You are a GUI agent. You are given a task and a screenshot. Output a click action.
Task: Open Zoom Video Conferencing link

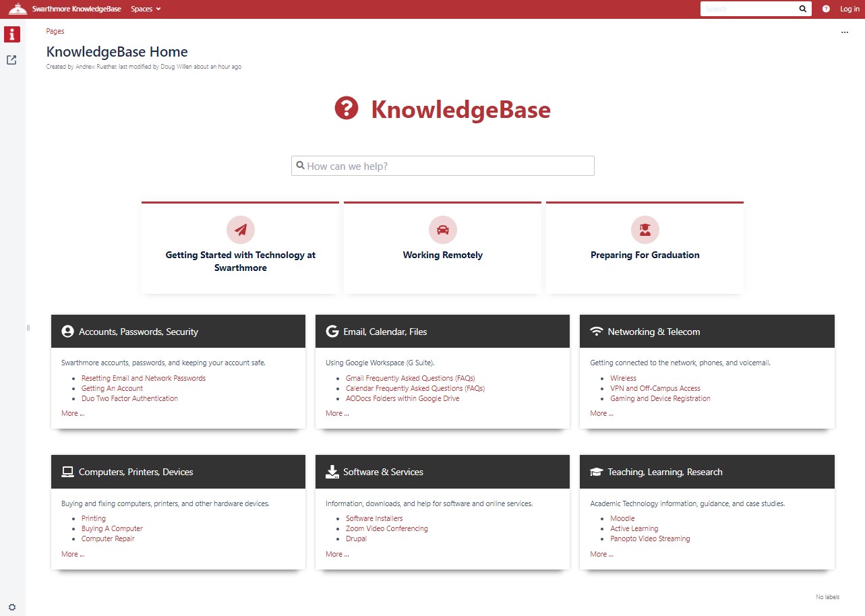(x=387, y=528)
